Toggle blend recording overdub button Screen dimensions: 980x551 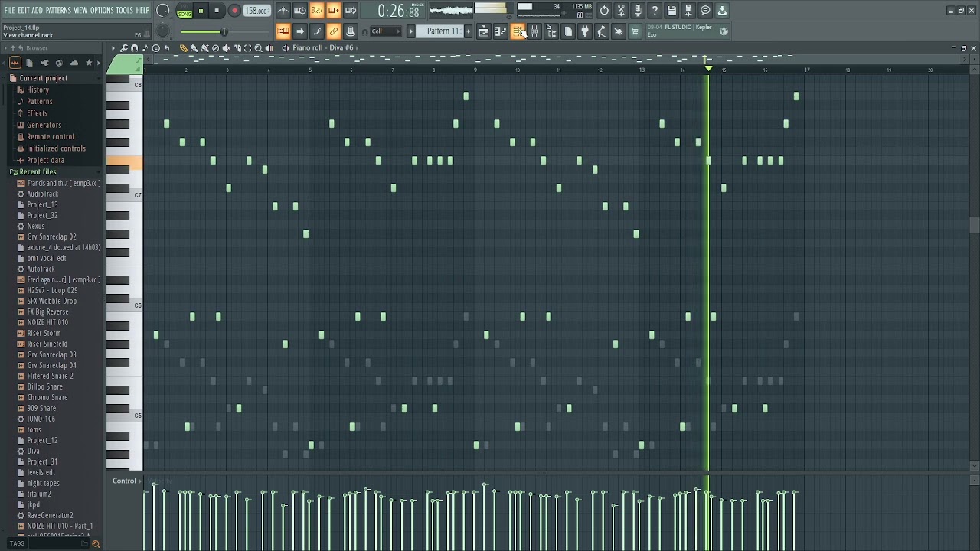[x=334, y=11]
